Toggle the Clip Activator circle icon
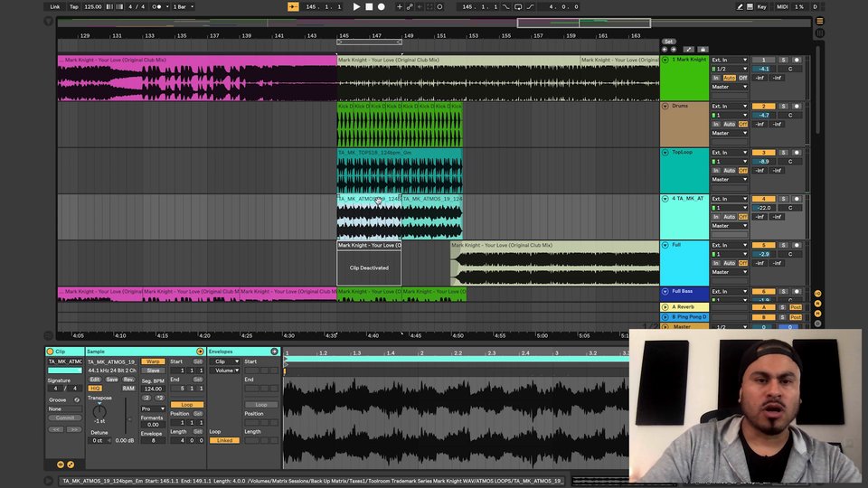The height and width of the screenshot is (488, 868). pos(51,352)
